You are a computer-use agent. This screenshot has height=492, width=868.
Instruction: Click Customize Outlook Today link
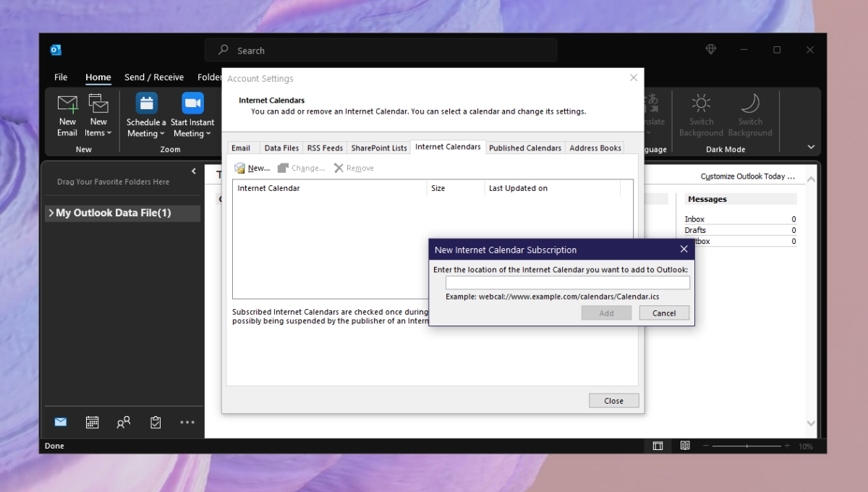tap(748, 177)
